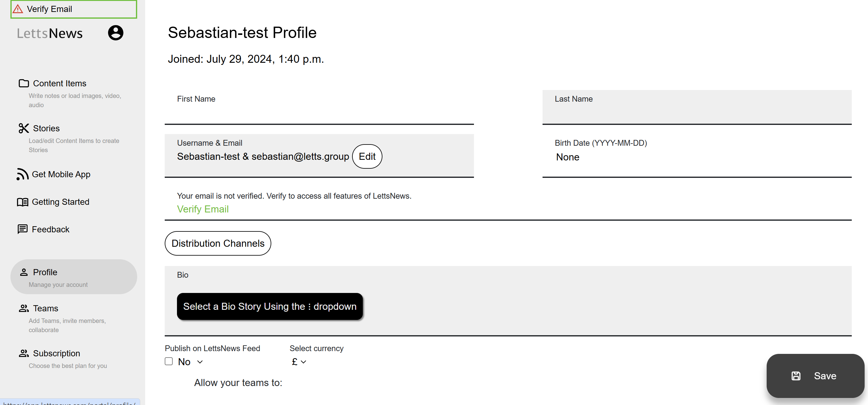The height and width of the screenshot is (405, 868).
Task: Open the Profile menu item
Action: [74, 277]
